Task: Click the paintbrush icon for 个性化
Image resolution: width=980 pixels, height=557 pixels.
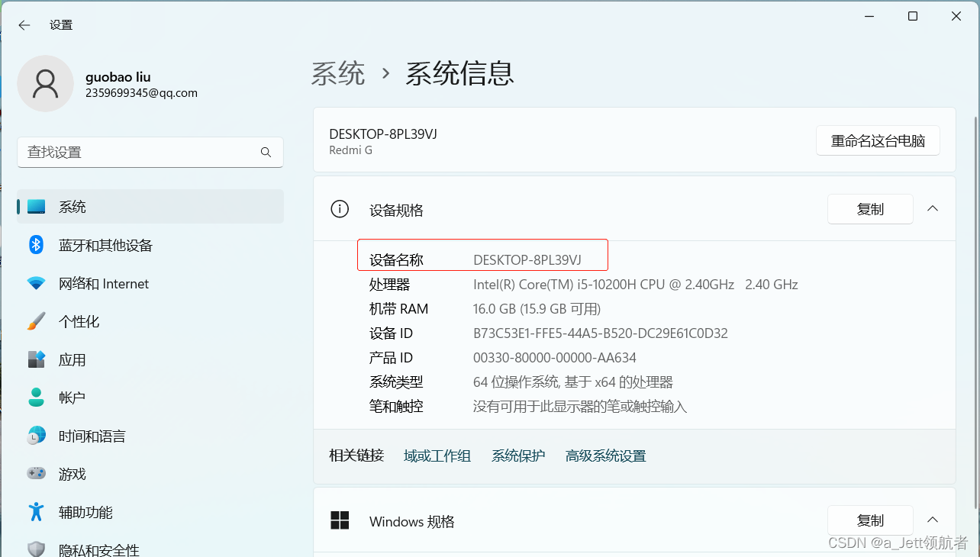Action: coord(36,321)
